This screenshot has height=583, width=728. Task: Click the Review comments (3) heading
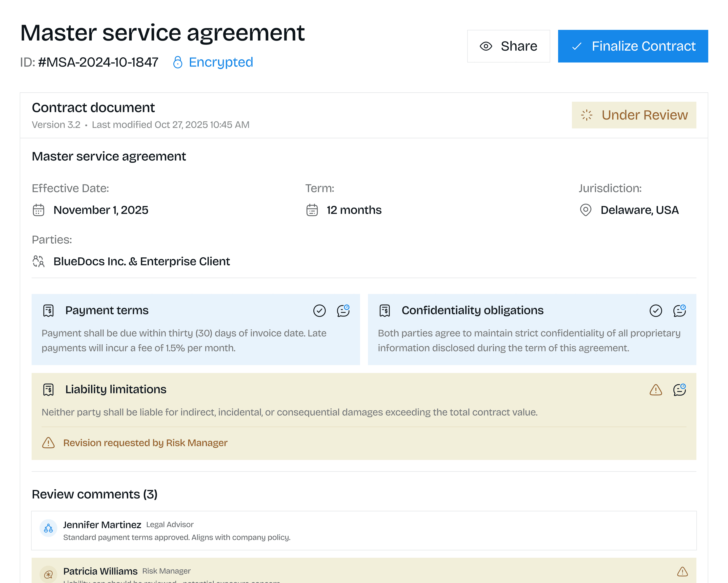click(95, 495)
